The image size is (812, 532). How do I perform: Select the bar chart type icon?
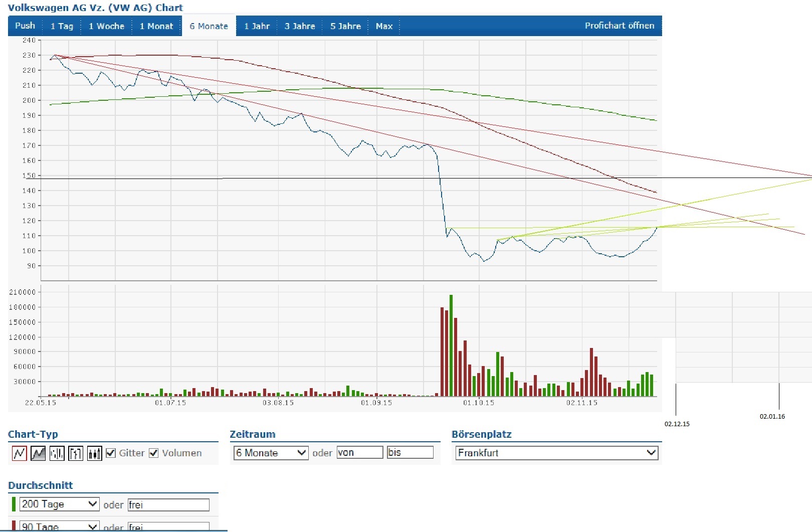click(57, 453)
